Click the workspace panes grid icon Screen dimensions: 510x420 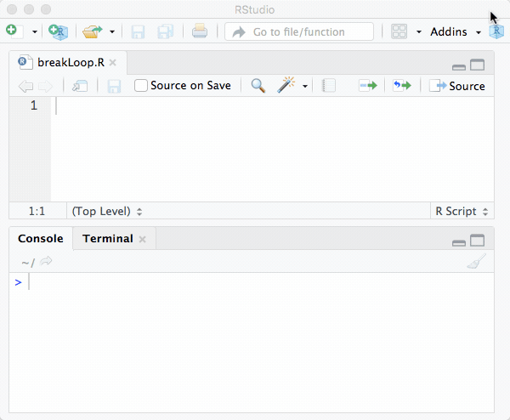tap(399, 31)
